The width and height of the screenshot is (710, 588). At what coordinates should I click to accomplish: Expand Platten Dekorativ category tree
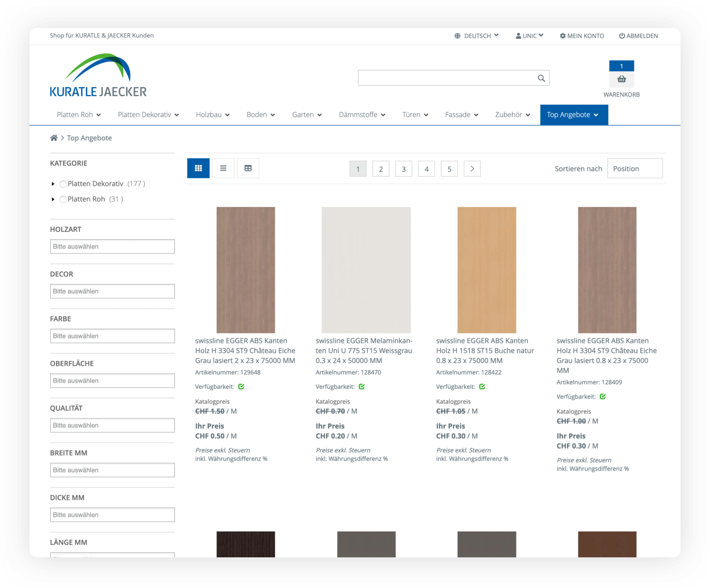click(53, 184)
